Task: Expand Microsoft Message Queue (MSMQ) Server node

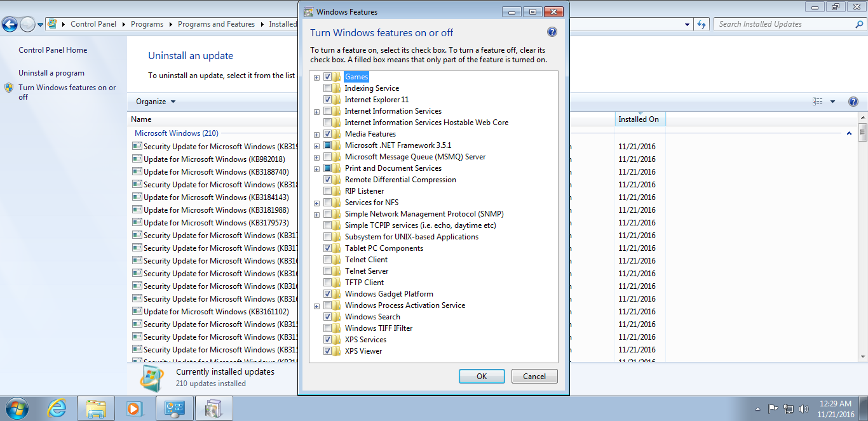Action: 316,157
